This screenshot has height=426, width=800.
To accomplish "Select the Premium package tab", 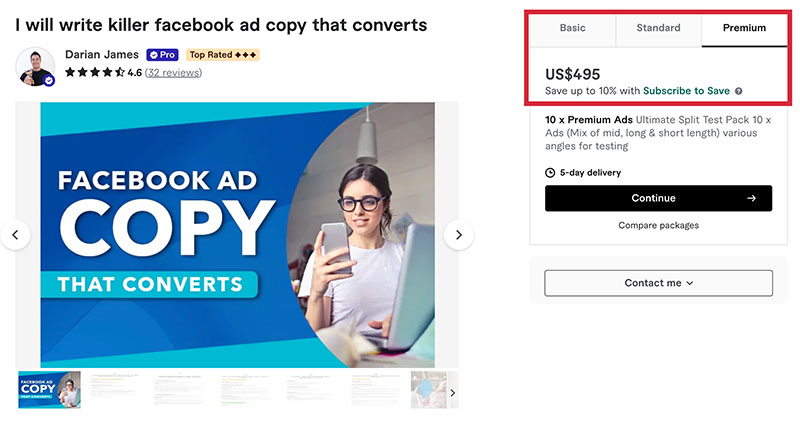I will 744,28.
